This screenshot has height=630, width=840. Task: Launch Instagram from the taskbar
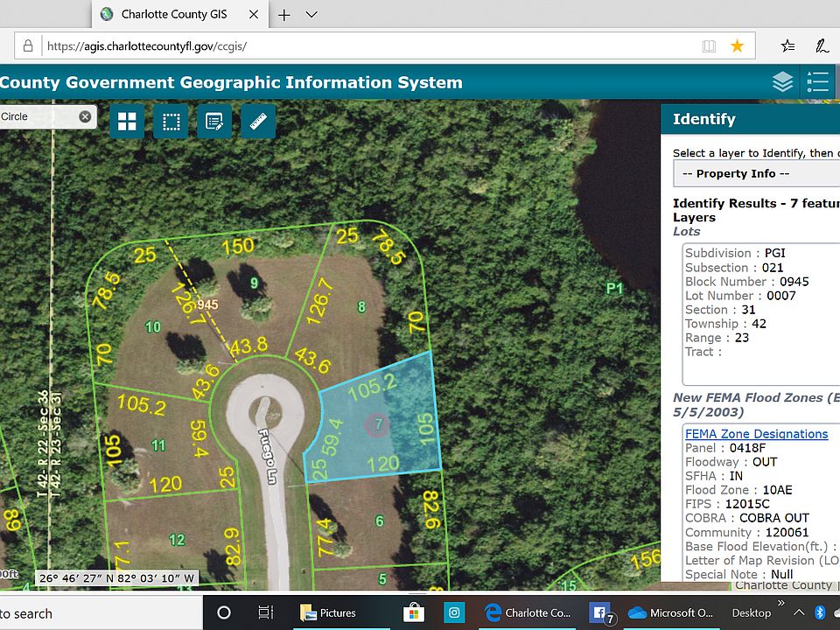point(455,612)
